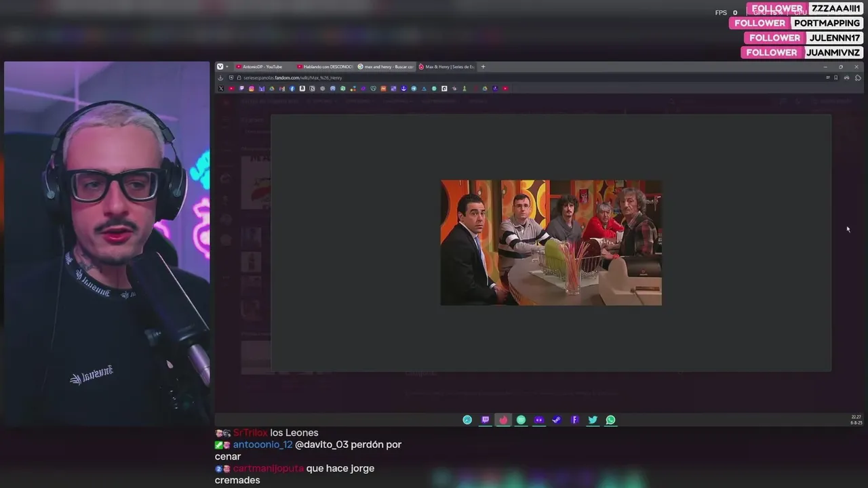The width and height of the screenshot is (868, 488).
Task: Click the site padlock icon in address bar
Action: (x=239, y=77)
